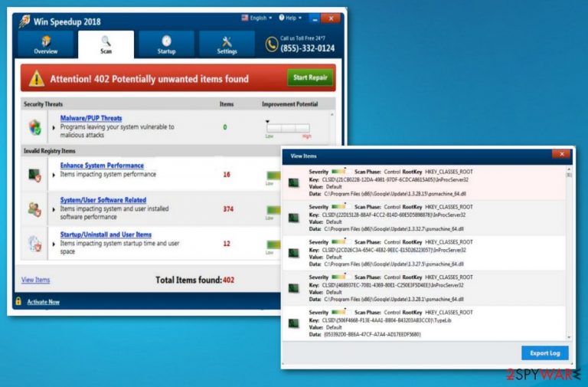Open the English language dropdown
Screen dimensions: 588x387
257,18
